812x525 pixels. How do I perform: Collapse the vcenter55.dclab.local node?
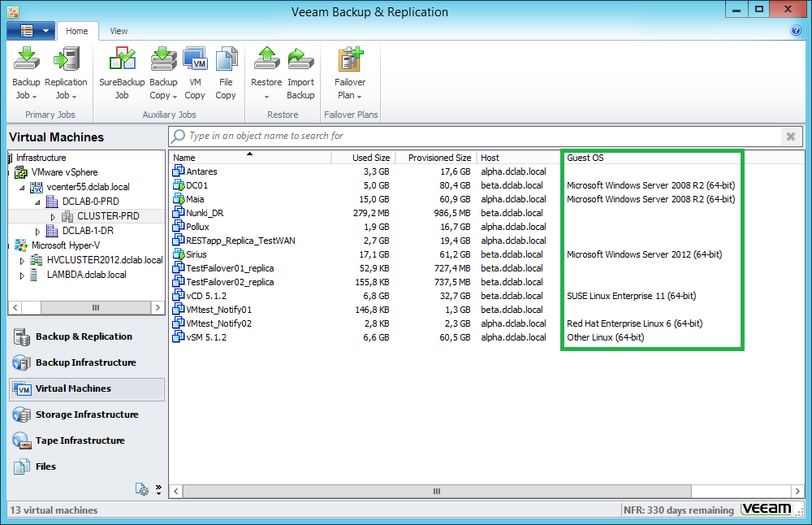click(x=22, y=188)
